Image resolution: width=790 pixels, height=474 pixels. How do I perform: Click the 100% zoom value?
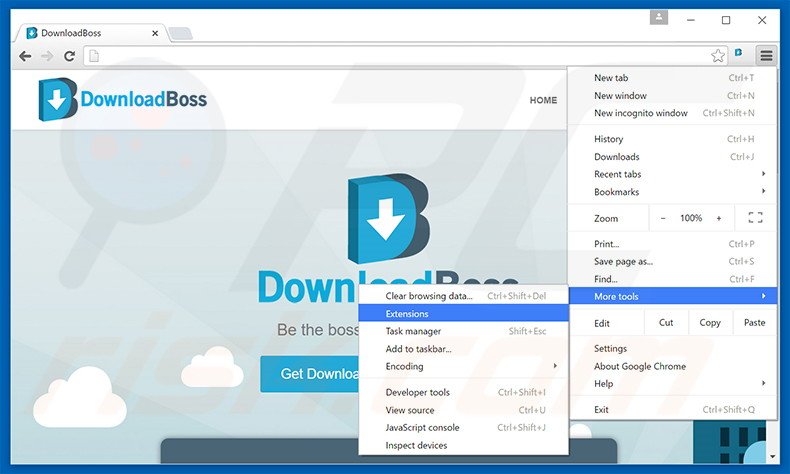click(691, 218)
